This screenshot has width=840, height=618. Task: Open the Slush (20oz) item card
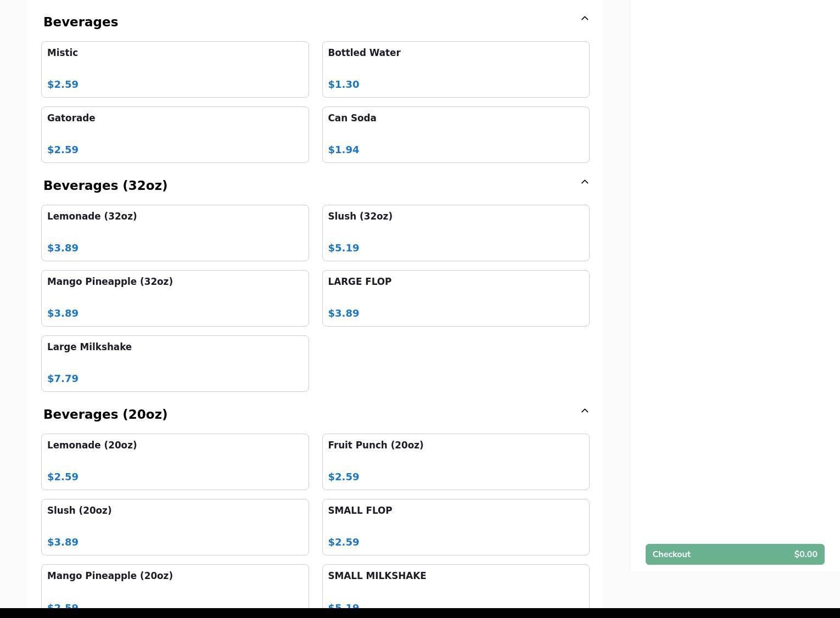tap(175, 527)
